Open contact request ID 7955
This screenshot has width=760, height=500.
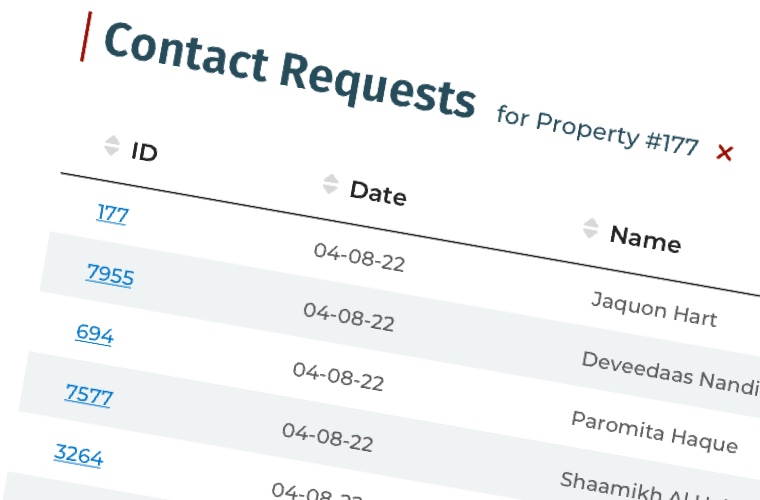tap(110, 274)
